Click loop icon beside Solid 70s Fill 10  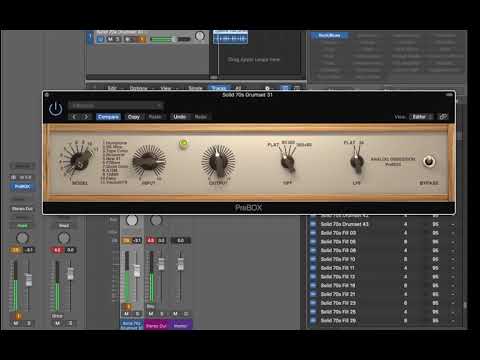[313, 259]
